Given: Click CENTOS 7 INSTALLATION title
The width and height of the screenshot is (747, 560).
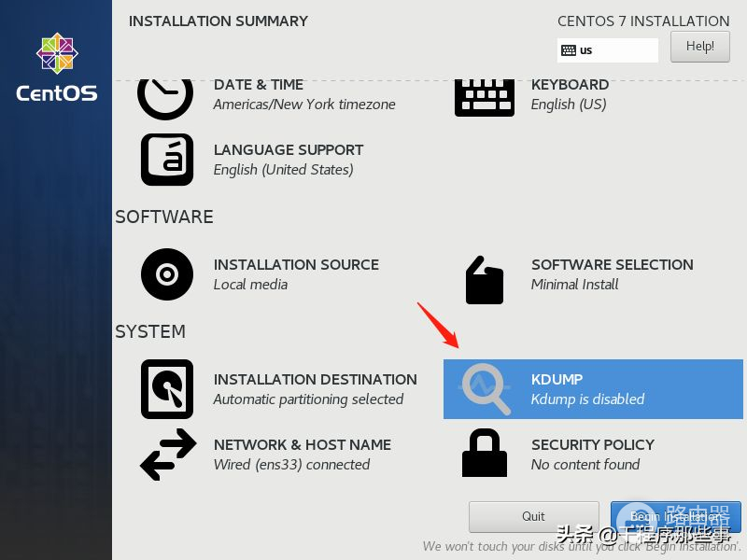Looking at the screenshot, I should [643, 21].
